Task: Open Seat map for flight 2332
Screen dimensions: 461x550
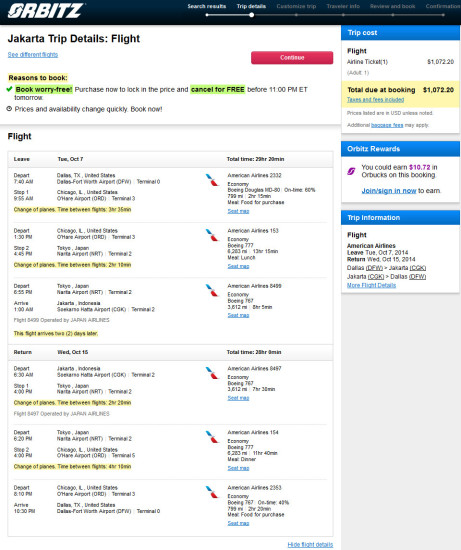Action: point(238,211)
